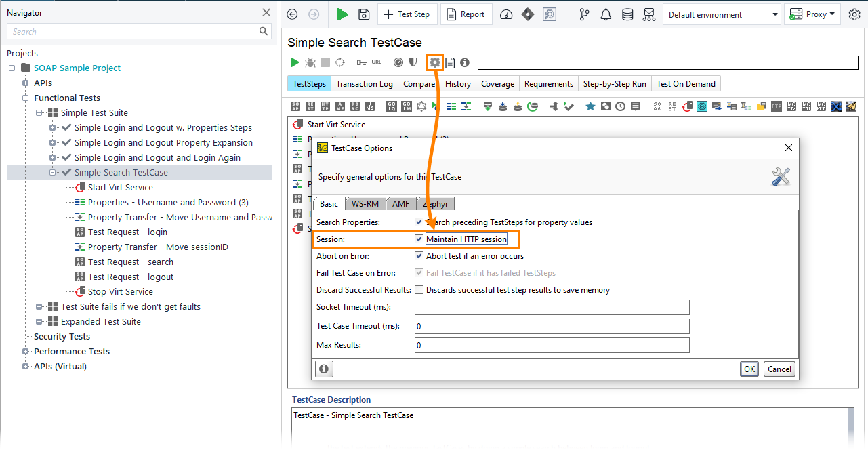The image size is (868, 450).
Task: Switch to the Transaction Log tab
Action: [364, 83]
